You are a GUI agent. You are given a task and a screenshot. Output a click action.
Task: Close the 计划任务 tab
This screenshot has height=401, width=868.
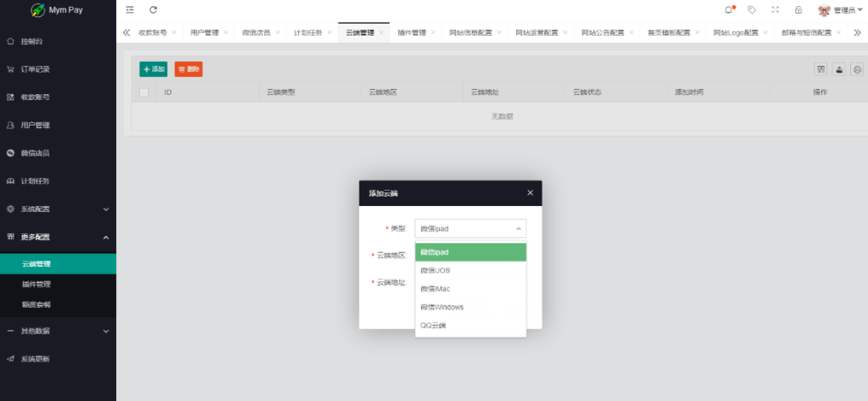330,33
